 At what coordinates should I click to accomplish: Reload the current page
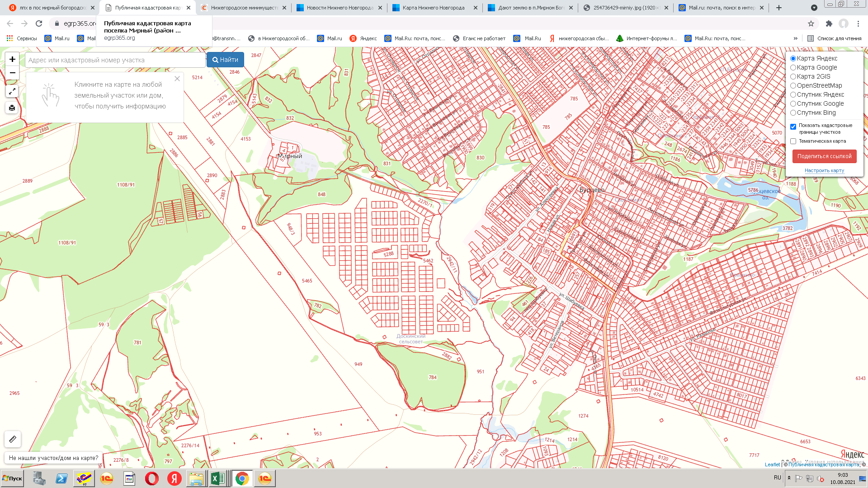(39, 23)
